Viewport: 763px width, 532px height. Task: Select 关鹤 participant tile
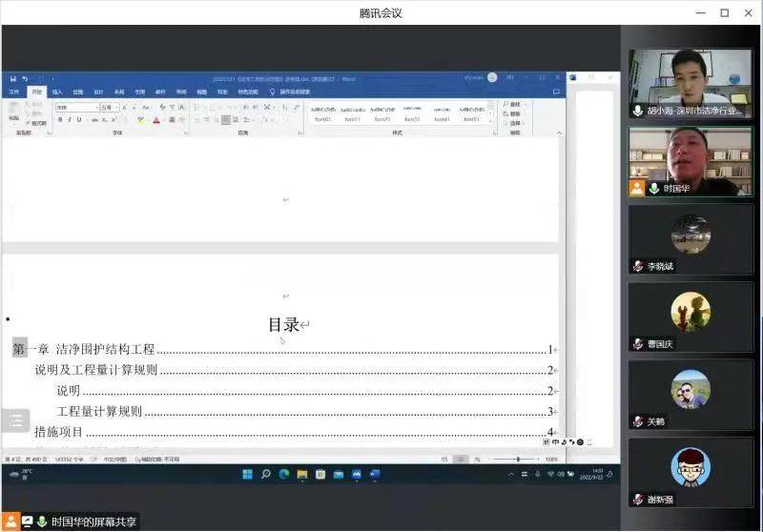click(x=690, y=396)
